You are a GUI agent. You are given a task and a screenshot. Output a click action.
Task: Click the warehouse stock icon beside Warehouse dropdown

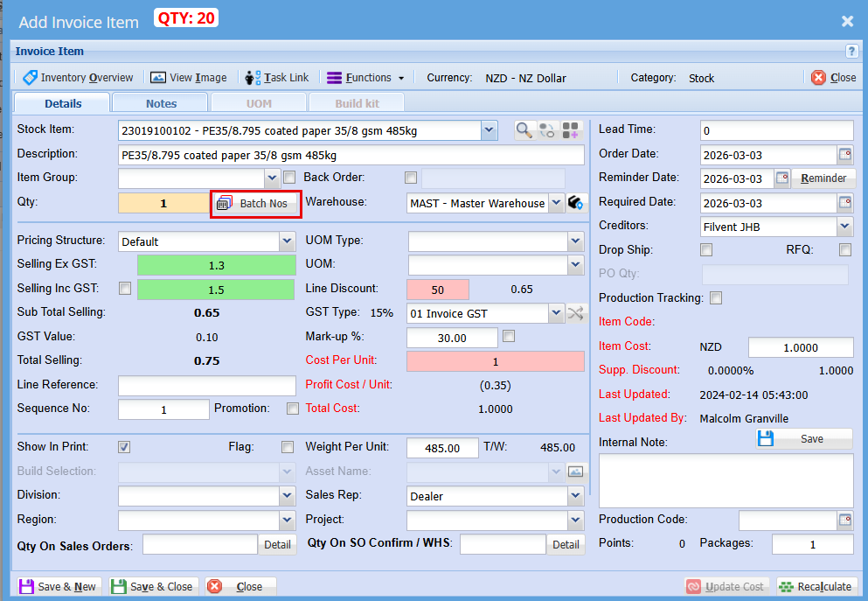pos(575,203)
